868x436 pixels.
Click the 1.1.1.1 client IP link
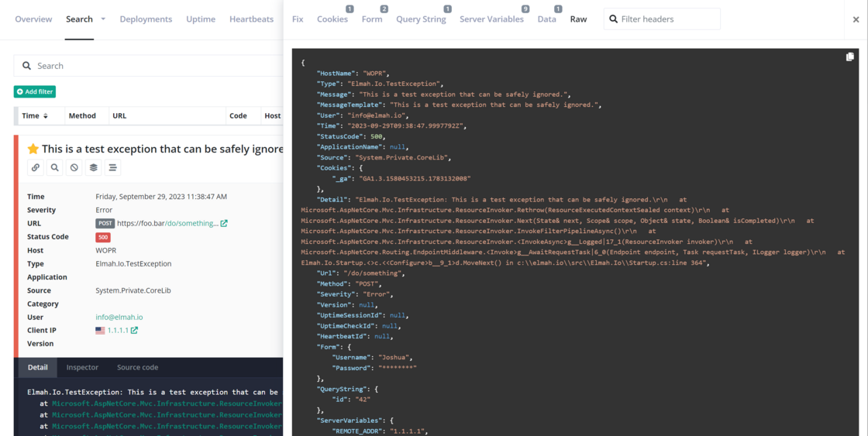click(117, 331)
